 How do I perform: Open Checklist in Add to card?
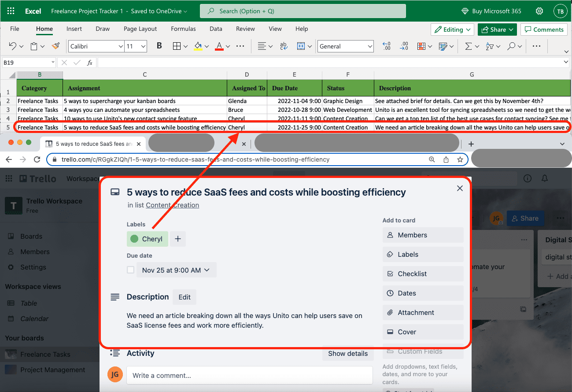coord(423,274)
